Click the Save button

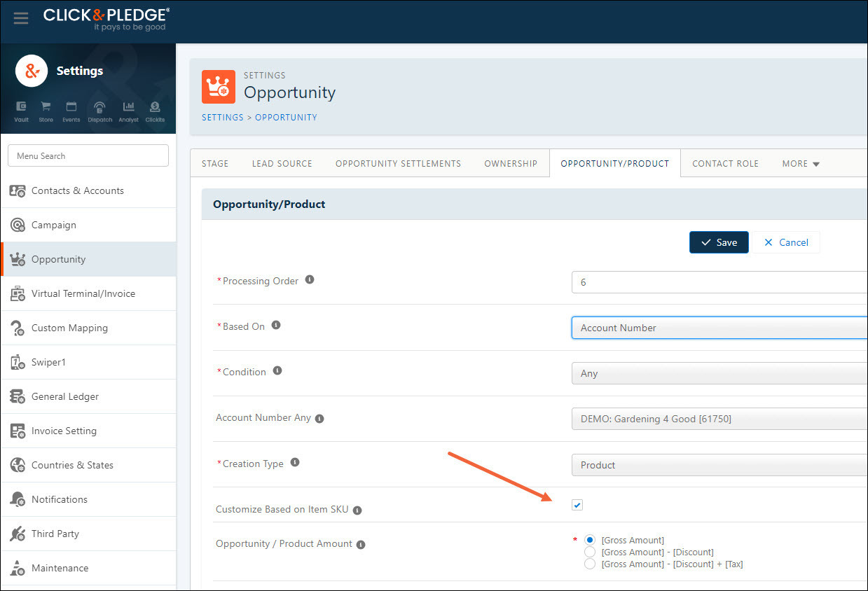point(719,242)
